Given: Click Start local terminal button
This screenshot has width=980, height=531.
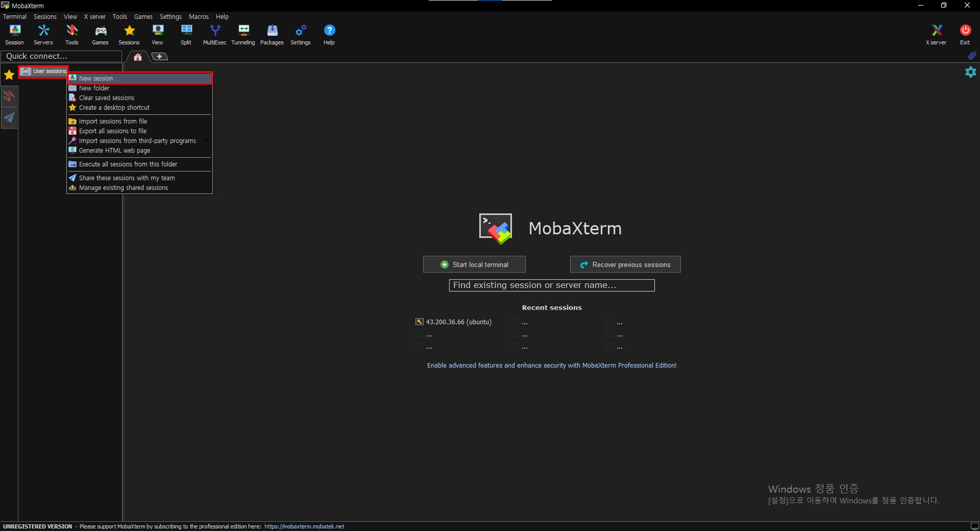Looking at the screenshot, I should coord(474,265).
